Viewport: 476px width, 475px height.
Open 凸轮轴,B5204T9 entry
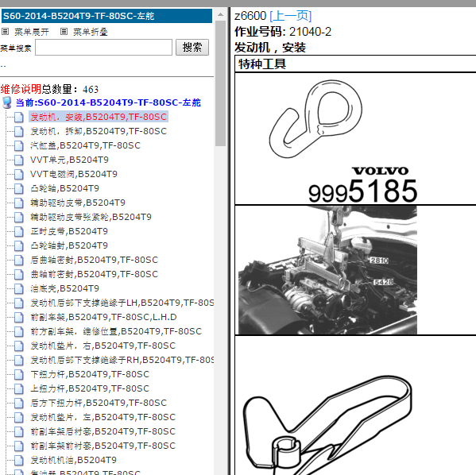[64, 188]
